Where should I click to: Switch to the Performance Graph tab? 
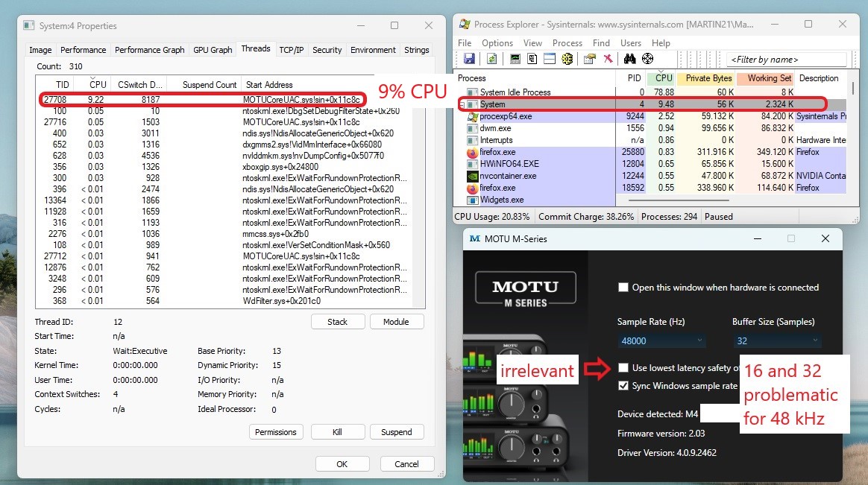tap(149, 50)
